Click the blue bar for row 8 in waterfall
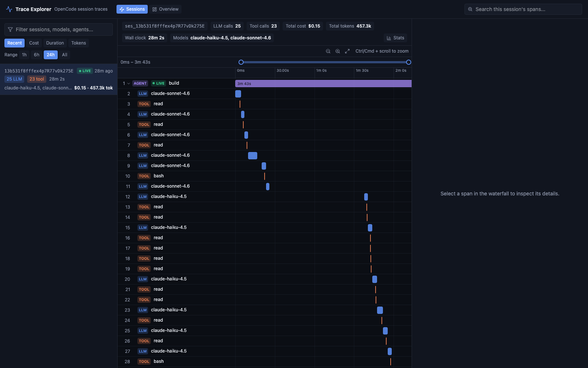The image size is (588, 368). click(x=252, y=156)
